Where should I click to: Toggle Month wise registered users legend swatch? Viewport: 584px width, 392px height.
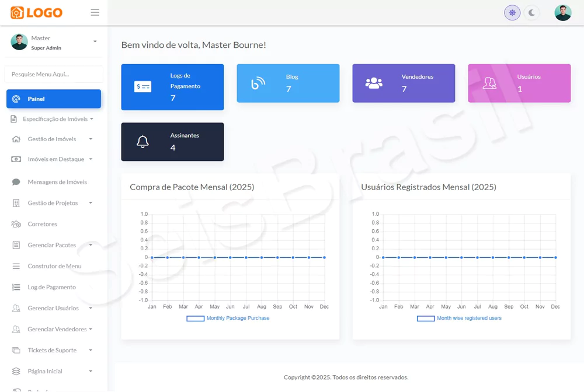click(426, 318)
